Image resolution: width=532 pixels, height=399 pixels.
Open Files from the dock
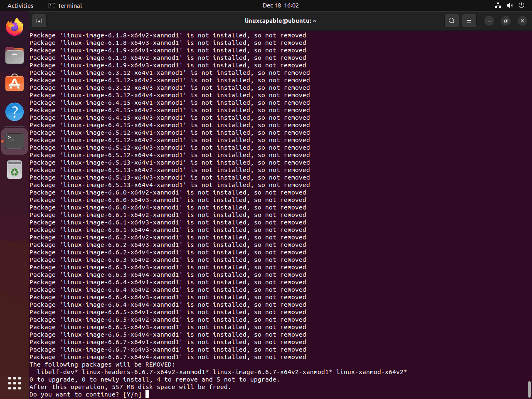point(15,55)
